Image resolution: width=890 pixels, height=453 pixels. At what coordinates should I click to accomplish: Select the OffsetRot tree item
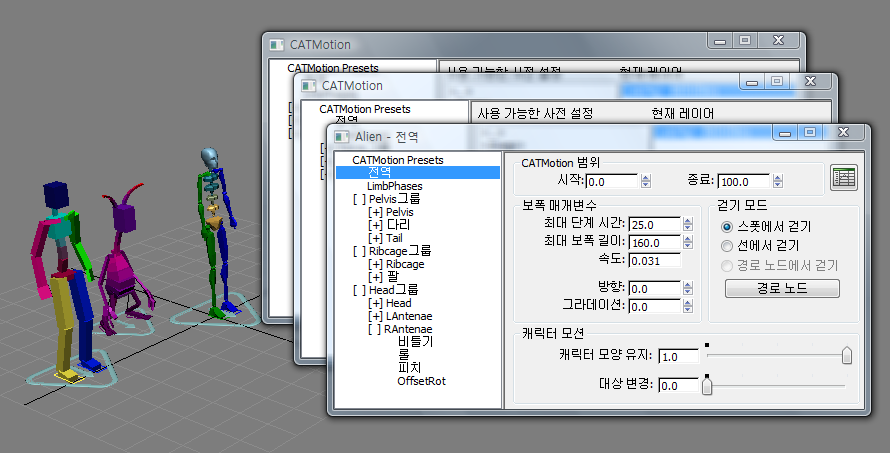(x=421, y=381)
